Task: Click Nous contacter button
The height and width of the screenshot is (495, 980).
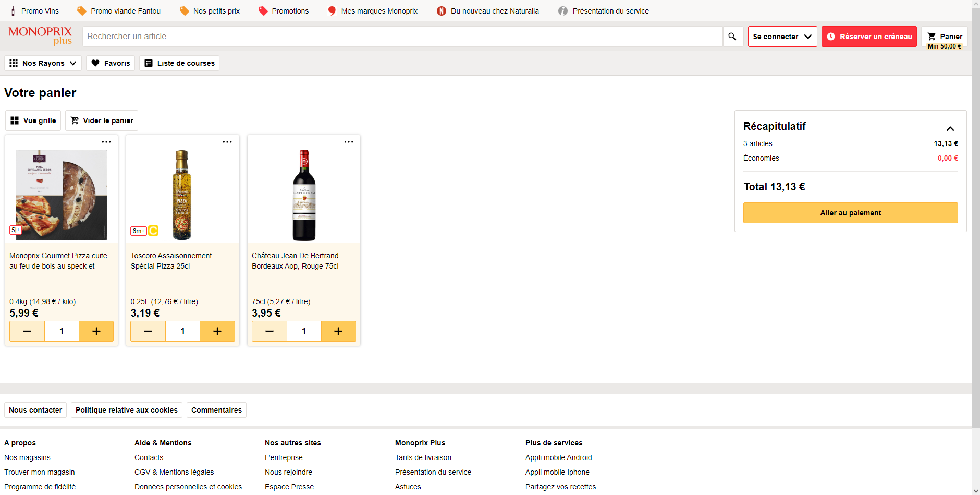Action: pos(35,410)
